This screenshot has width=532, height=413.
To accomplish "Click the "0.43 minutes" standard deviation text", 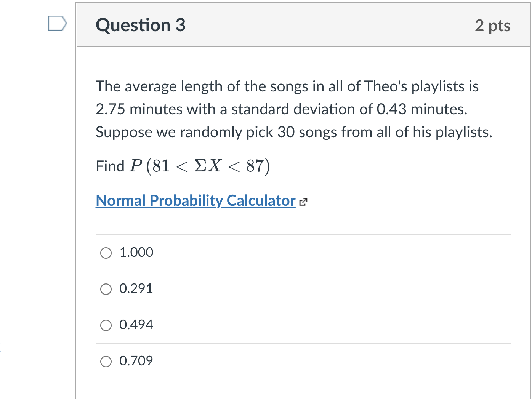I will pos(421,109).
